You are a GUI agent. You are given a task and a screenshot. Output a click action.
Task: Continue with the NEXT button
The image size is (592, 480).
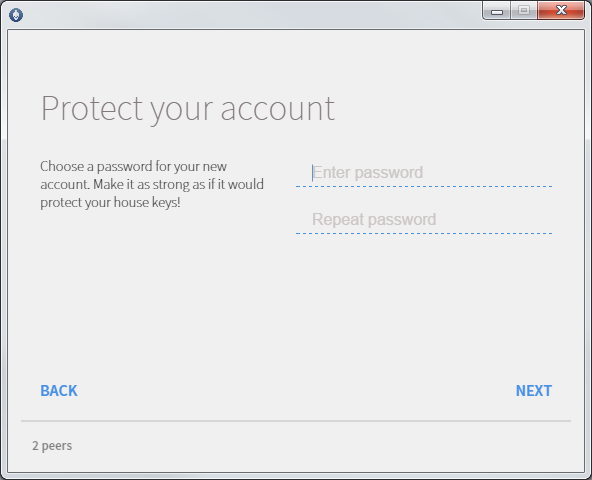coord(533,391)
